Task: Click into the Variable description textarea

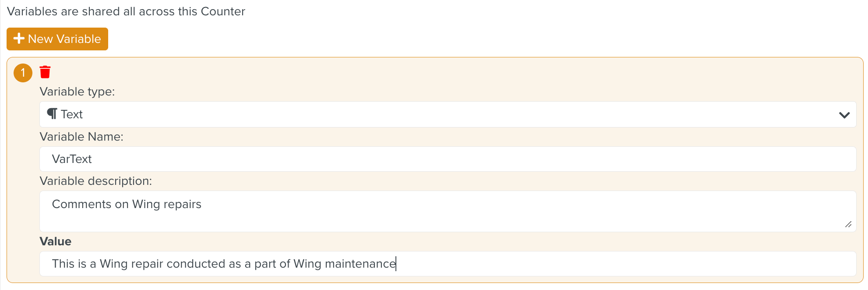Action: [x=448, y=211]
